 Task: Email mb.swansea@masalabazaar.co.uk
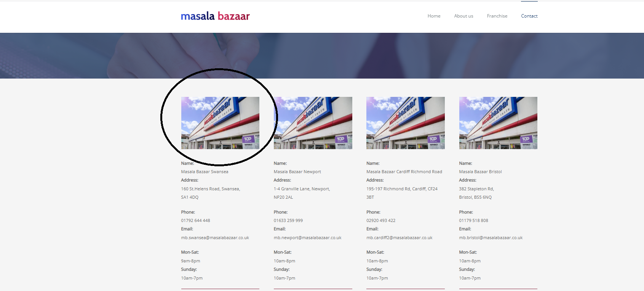coord(215,238)
